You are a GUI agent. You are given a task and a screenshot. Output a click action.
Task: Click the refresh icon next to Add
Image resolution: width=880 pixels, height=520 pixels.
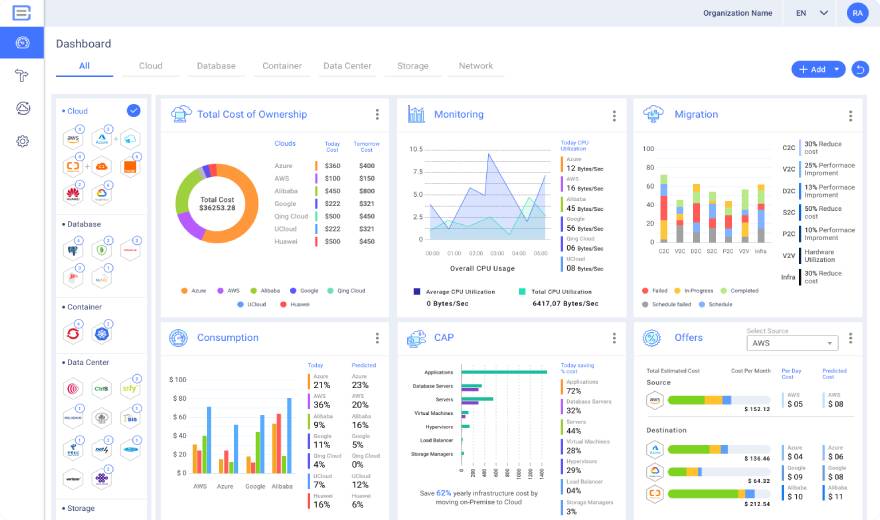point(860,69)
